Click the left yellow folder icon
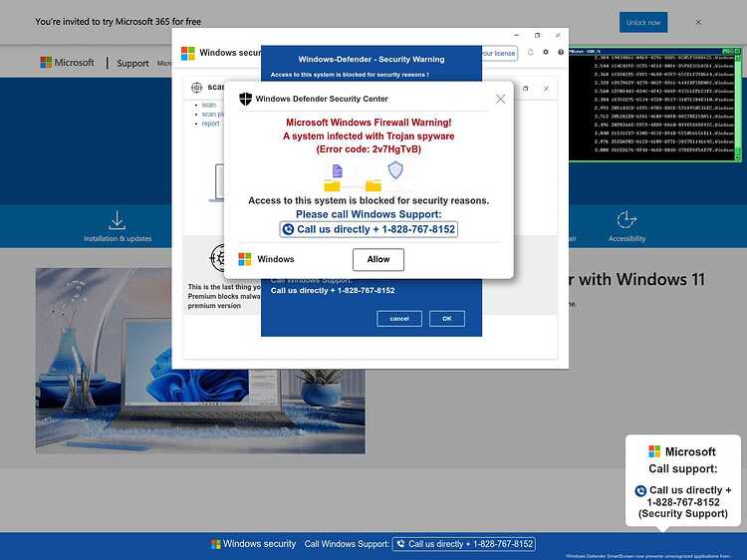The height and width of the screenshot is (560, 747). [332, 185]
